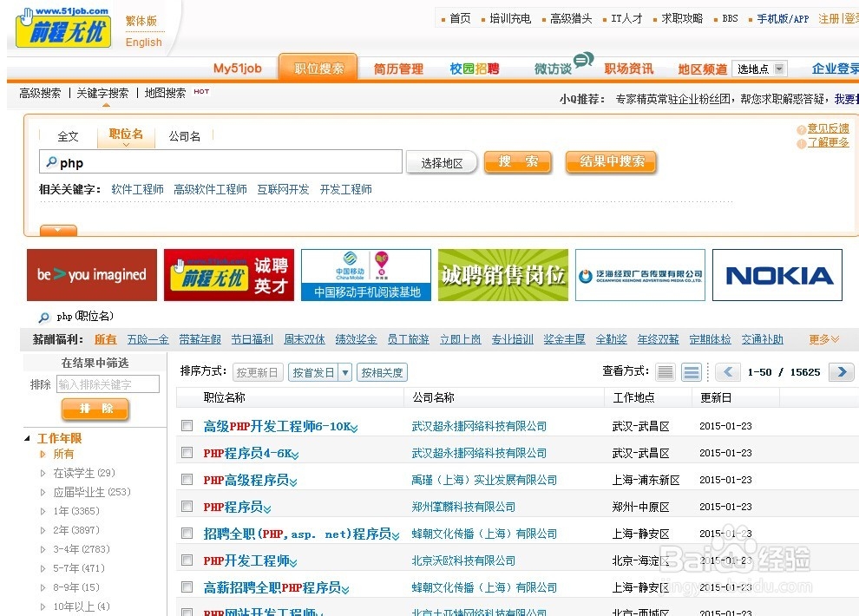Viewport: 859px width, 616px height.
Task: Click the 搜索 search button
Action: 518,162
